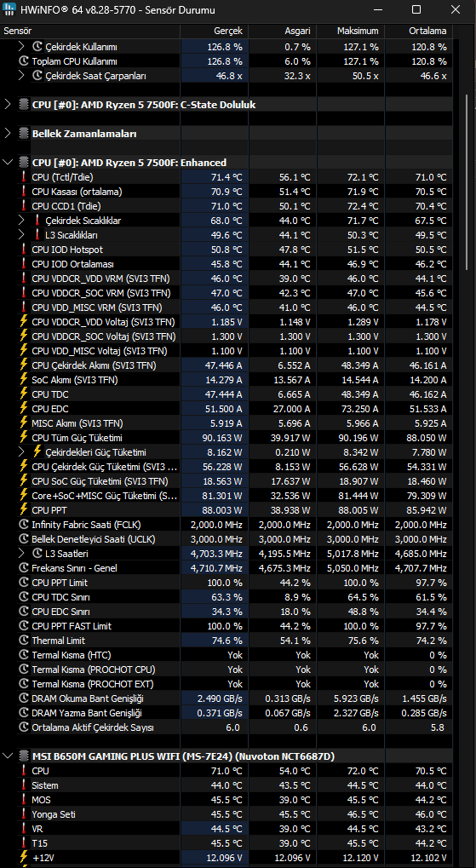Viewport: 476px width, 868px height.
Task: Collapse the Ryzen 5 7500F Enhanced group
Action: pos(8,163)
